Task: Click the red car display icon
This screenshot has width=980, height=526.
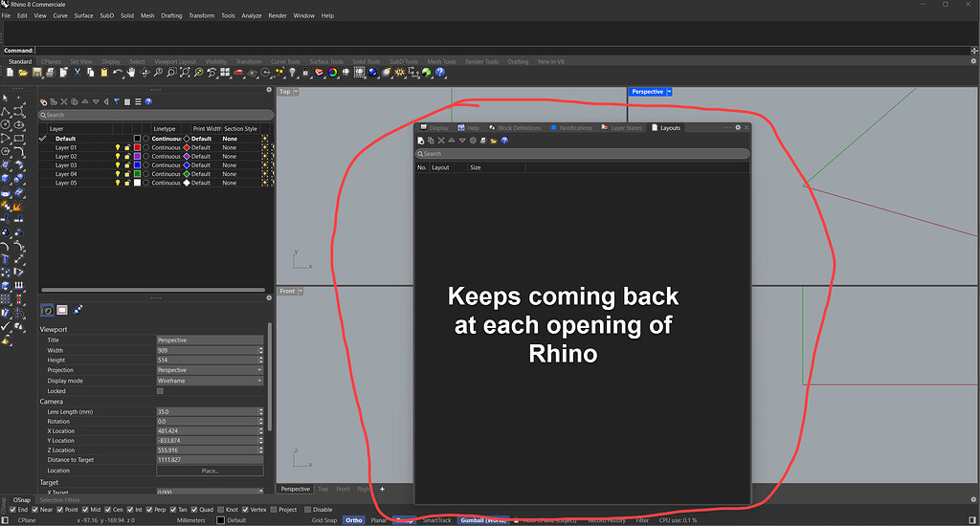Action: click(237, 73)
